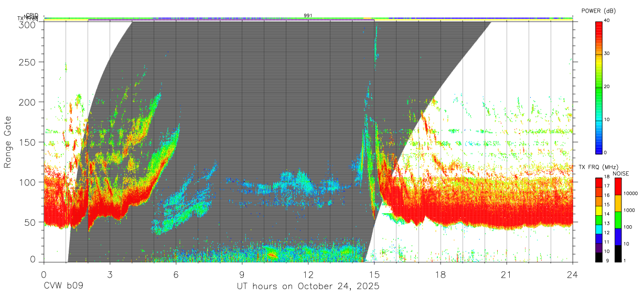Click the red 17-18 MHz TX FRQ swatch
The width and height of the screenshot is (644, 297).
click(x=599, y=183)
